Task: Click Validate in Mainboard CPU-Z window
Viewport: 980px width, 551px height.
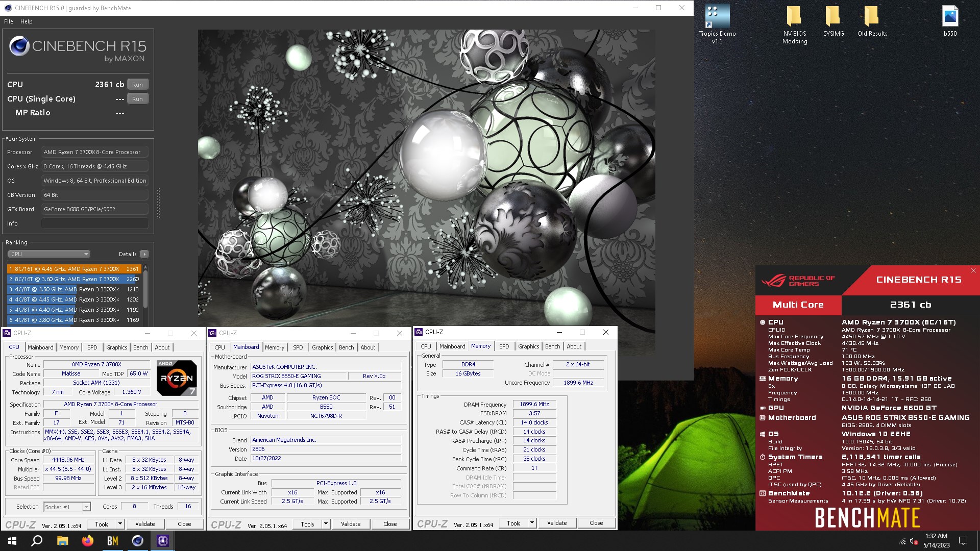Action: [x=351, y=524]
